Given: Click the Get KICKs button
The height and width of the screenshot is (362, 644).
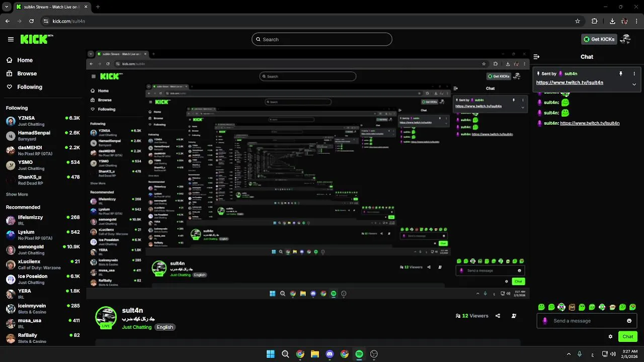Looking at the screenshot, I should [599, 39].
